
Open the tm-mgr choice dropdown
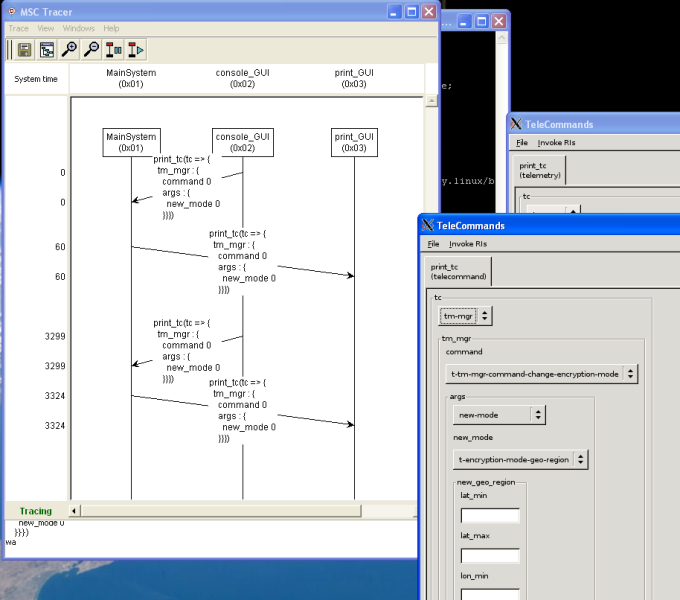point(465,316)
